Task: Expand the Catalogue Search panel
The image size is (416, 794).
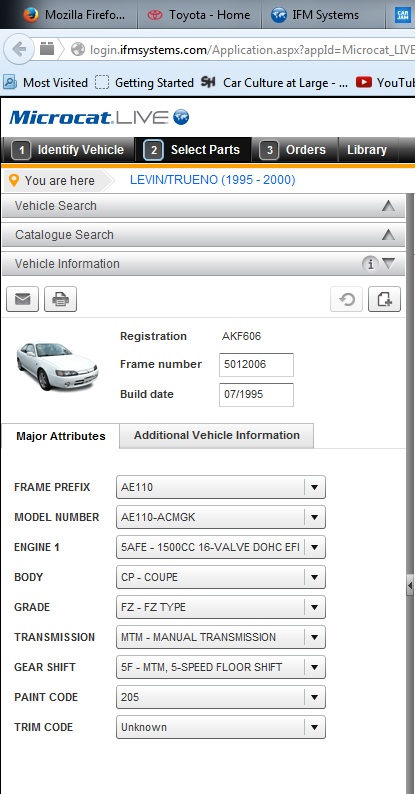Action: [x=203, y=235]
